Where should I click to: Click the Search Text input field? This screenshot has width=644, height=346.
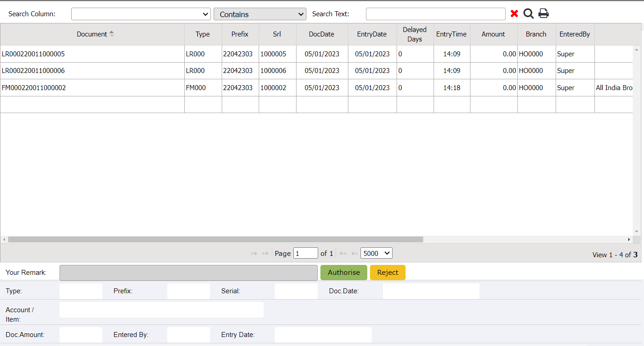coord(435,14)
